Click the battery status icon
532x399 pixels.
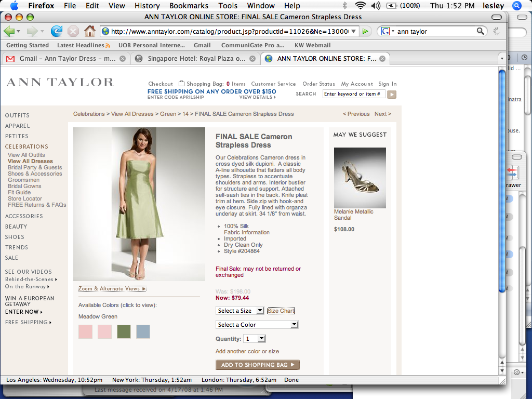pos(392,5)
